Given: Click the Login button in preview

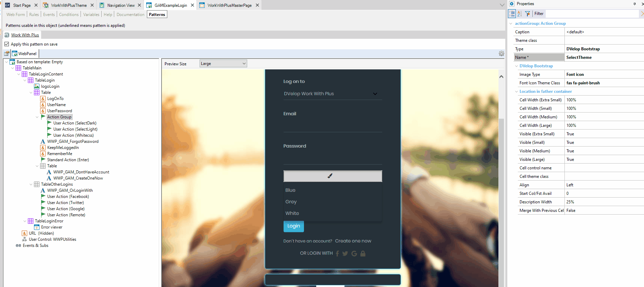Looking at the screenshot, I should pyautogui.click(x=293, y=226).
